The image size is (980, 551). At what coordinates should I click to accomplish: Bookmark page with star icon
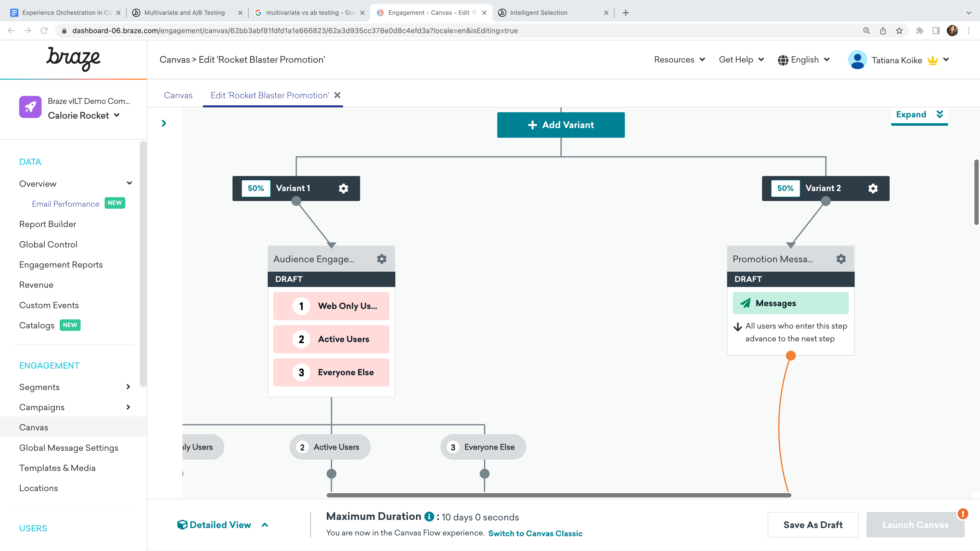click(x=899, y=31)
